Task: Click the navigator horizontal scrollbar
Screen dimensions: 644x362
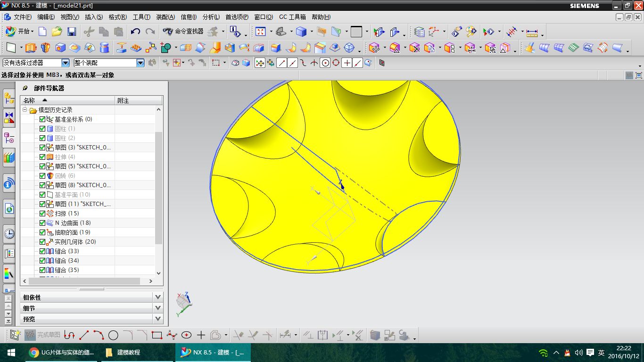Action: point(84,281)
